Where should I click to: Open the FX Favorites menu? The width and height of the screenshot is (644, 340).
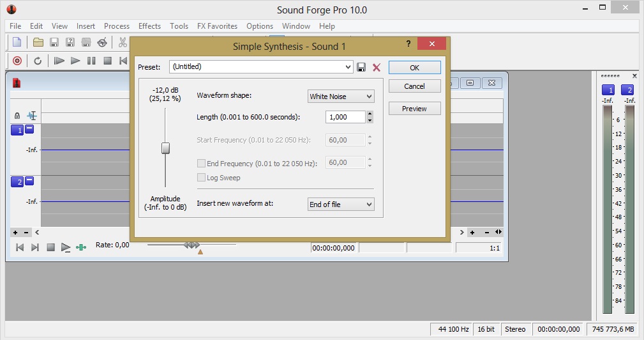pyautogui.click(x=217, y=26)
